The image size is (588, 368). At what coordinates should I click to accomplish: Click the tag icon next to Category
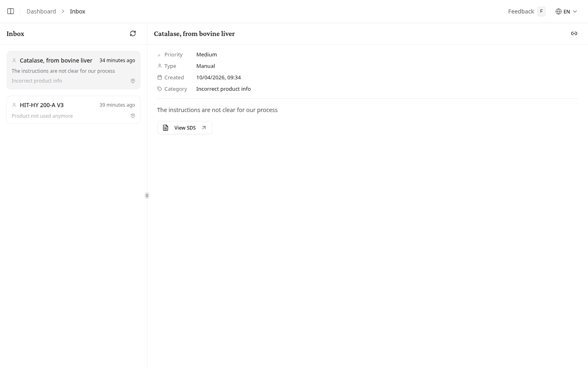(160, 89)
